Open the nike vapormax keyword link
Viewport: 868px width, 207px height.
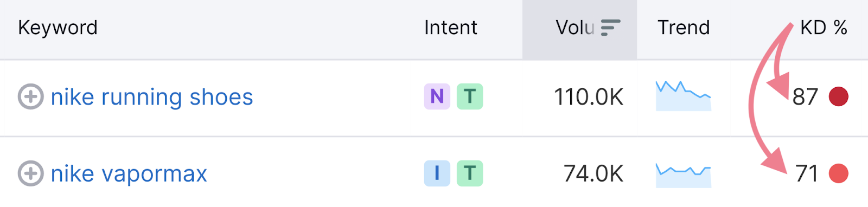click(x=129, y=174)
